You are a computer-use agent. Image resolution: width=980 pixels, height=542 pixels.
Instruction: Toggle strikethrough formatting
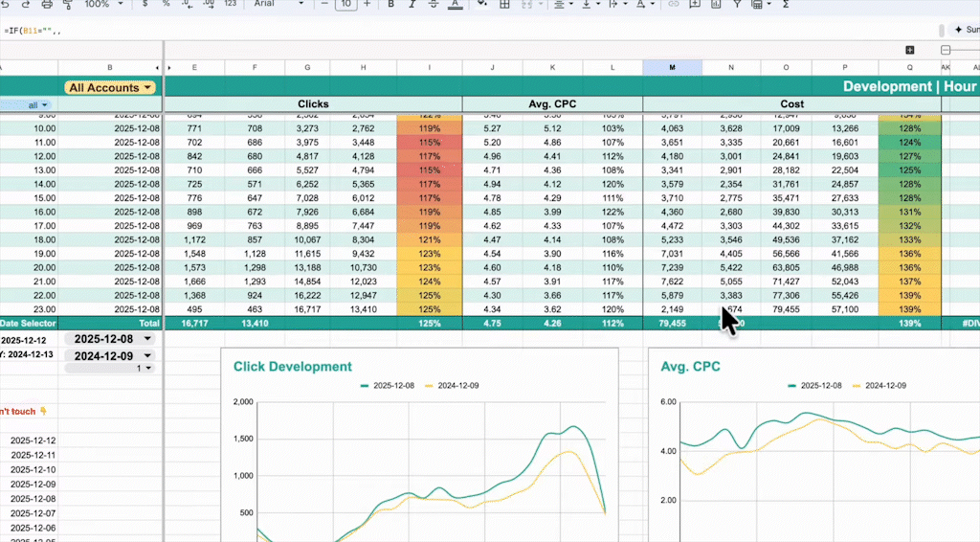(433, 4)
